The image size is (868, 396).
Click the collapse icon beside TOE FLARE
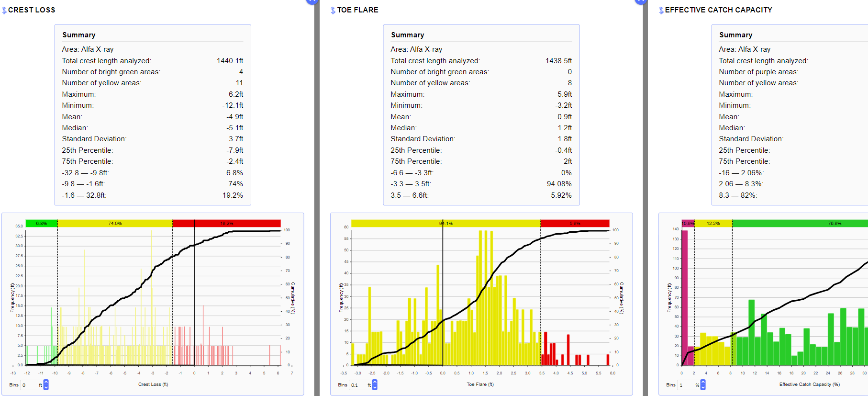point(333,11)
